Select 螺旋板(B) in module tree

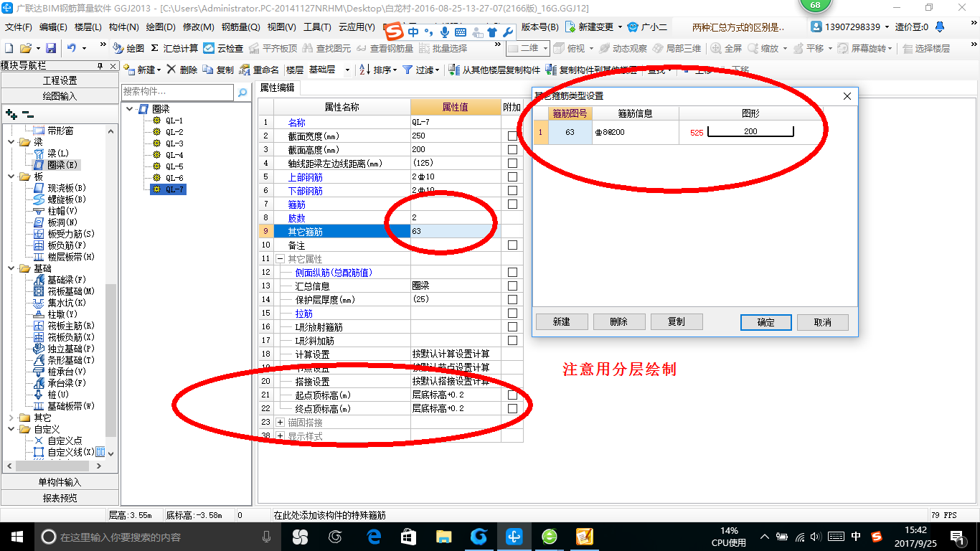click(60, 199)
